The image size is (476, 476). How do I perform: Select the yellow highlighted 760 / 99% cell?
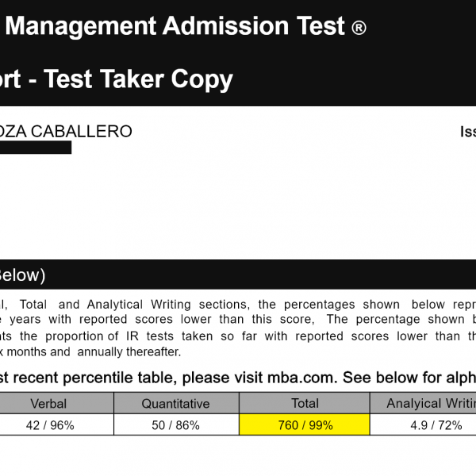pos(305,424)
